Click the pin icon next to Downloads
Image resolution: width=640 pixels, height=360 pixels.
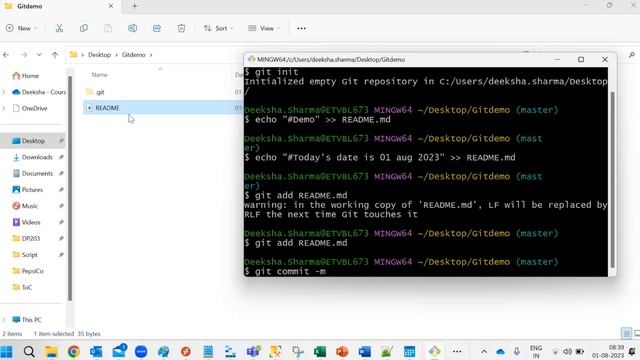pos(61,157)
